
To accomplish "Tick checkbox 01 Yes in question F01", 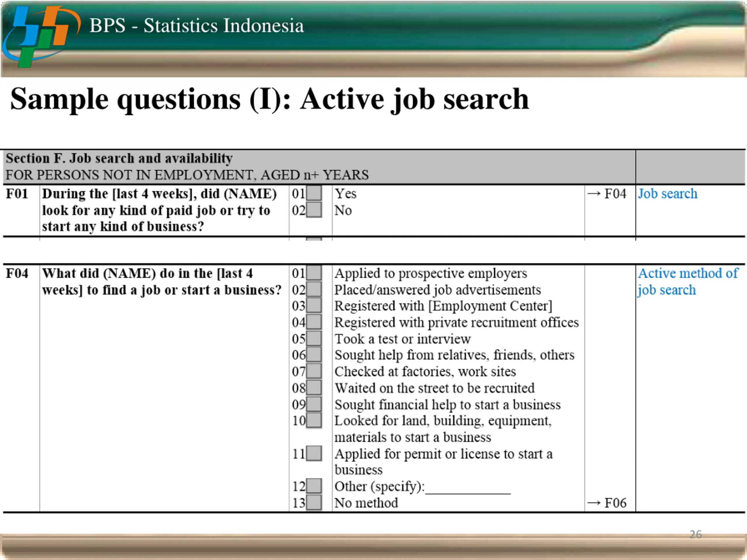I will [x=314, y=193].
